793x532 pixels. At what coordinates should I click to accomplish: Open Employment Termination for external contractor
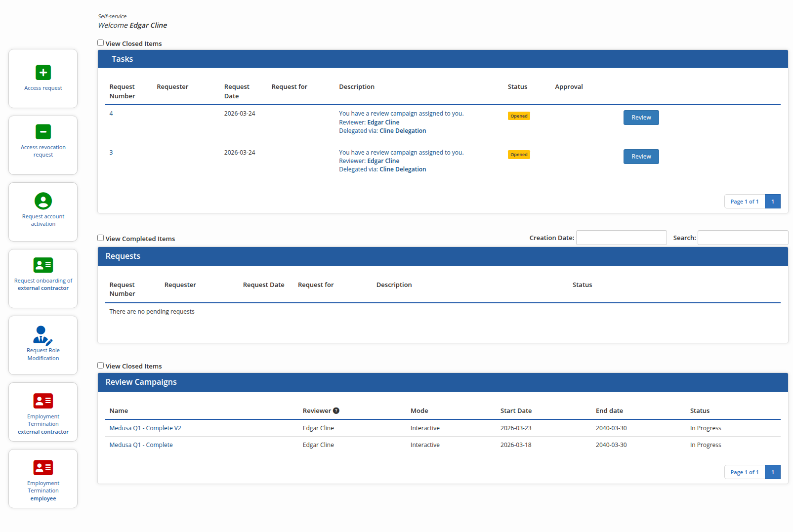(43, 411)
